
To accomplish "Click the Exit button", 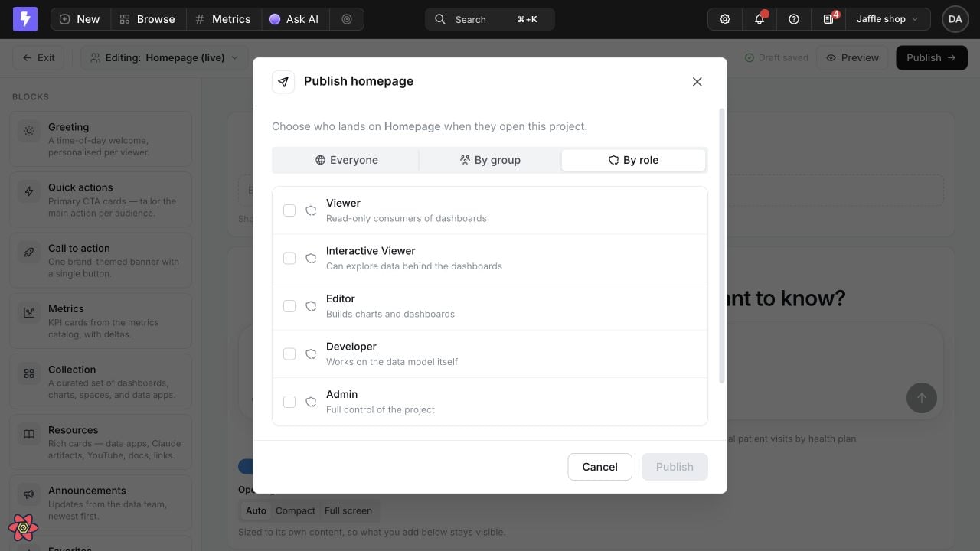I will [x=38, y=57].
